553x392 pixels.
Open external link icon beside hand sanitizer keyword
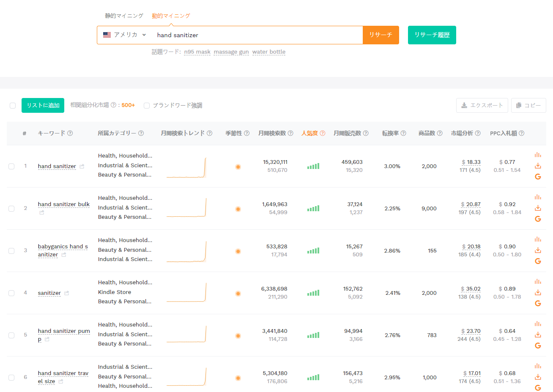click(x=82, y=166)
